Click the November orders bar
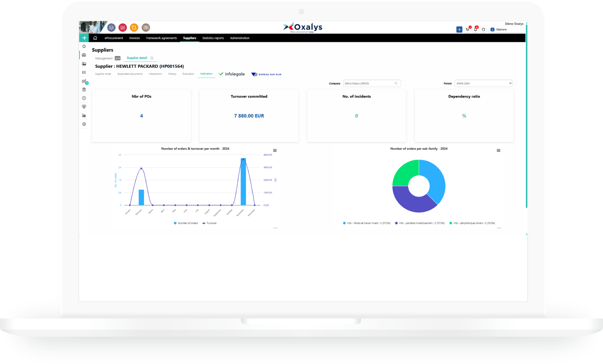 pos(243,182)
